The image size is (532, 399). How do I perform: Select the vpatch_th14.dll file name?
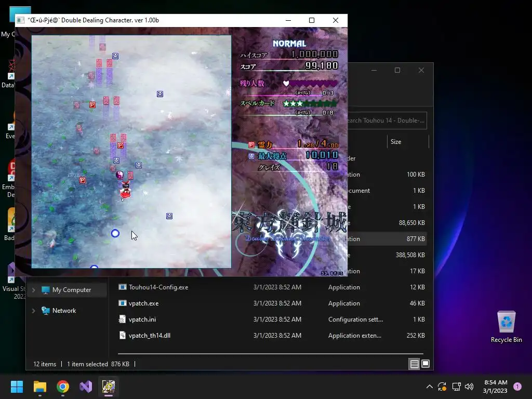tap(149, 335)
